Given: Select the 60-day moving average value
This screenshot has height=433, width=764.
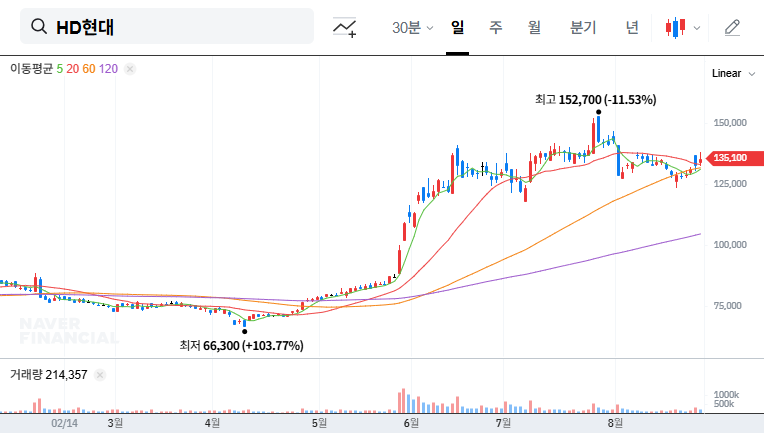Looking at the screenshot, I should (89, 69).
